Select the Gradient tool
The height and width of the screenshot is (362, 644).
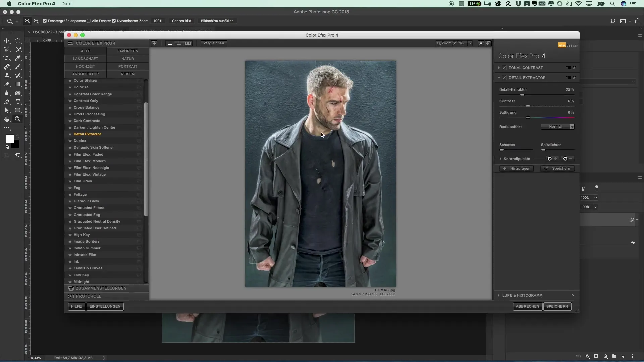18,84
